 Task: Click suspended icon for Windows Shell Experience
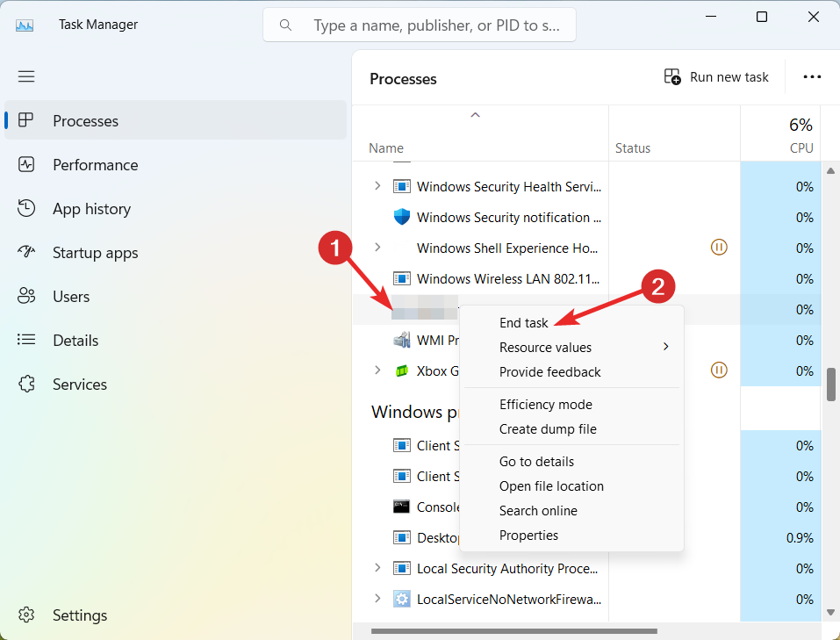tap(718, 247)
